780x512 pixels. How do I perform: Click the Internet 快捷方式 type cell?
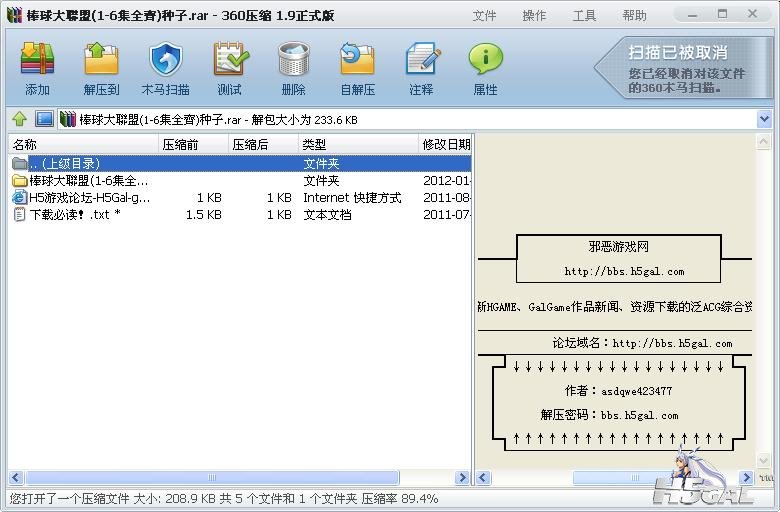click(352, 198)
